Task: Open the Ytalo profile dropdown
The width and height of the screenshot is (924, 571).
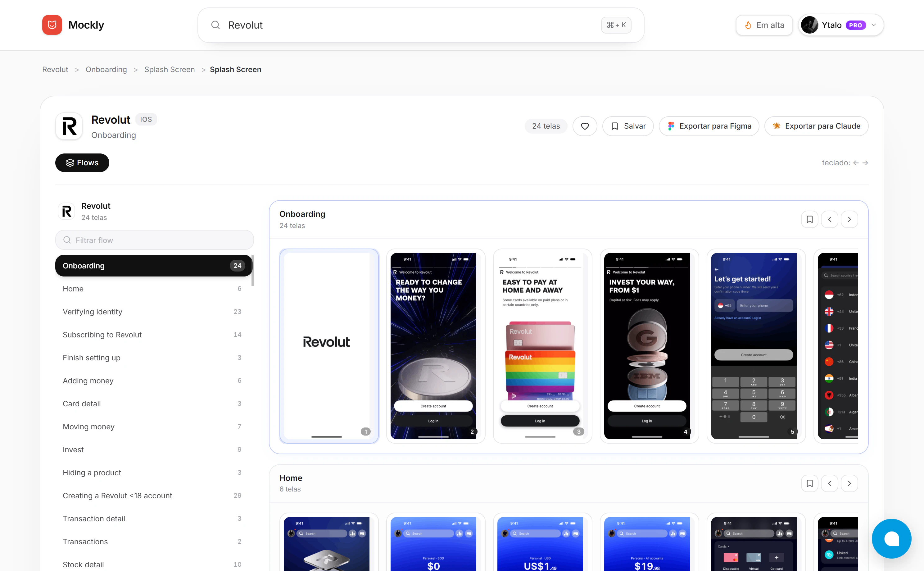Action: (841, 25)
